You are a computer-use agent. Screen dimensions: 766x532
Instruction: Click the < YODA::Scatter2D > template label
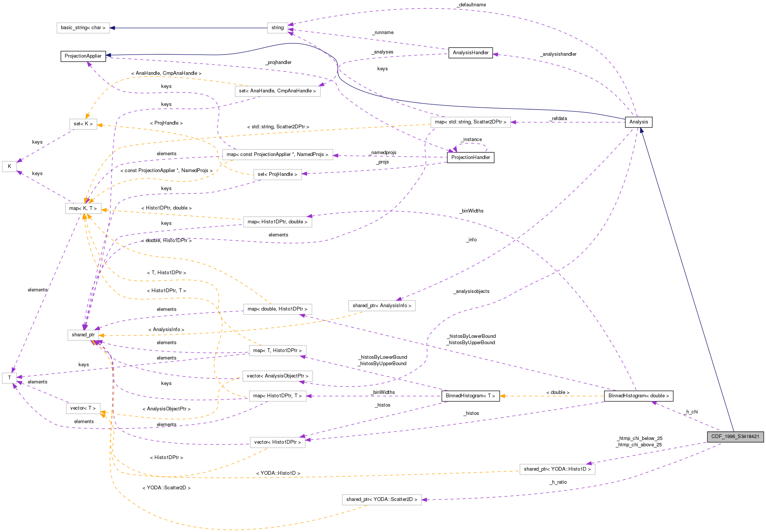[x=166, y=488]
